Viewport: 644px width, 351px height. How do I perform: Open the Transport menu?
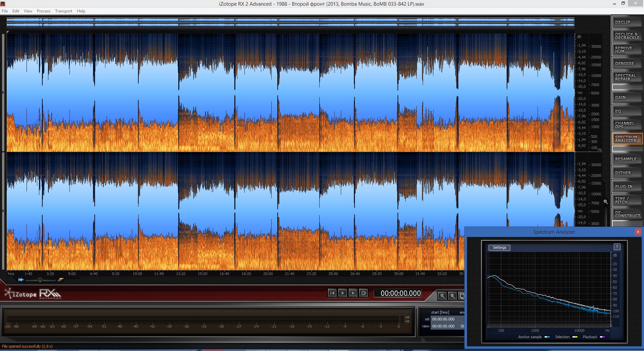[x=64, y=11]
